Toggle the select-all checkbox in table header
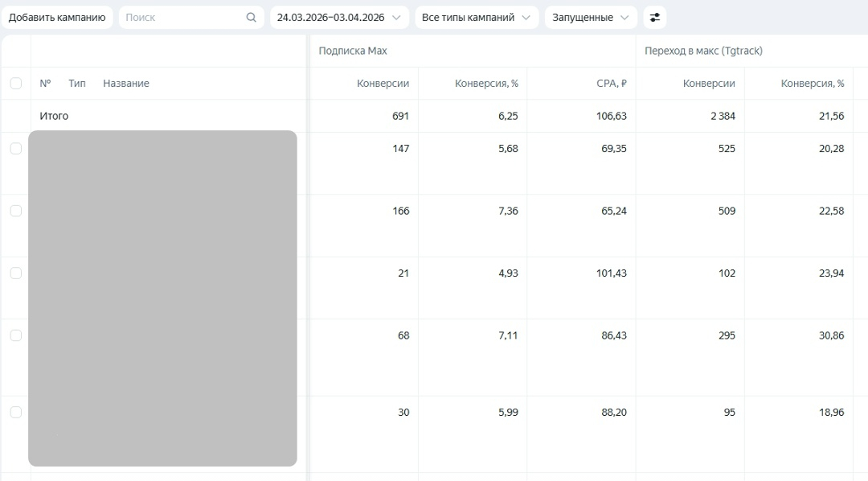 pos(16,83)
